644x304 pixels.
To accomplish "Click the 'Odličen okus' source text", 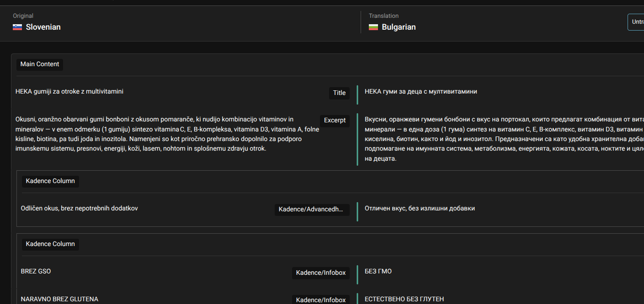I will pyautogui.click(x=80, y=209).
